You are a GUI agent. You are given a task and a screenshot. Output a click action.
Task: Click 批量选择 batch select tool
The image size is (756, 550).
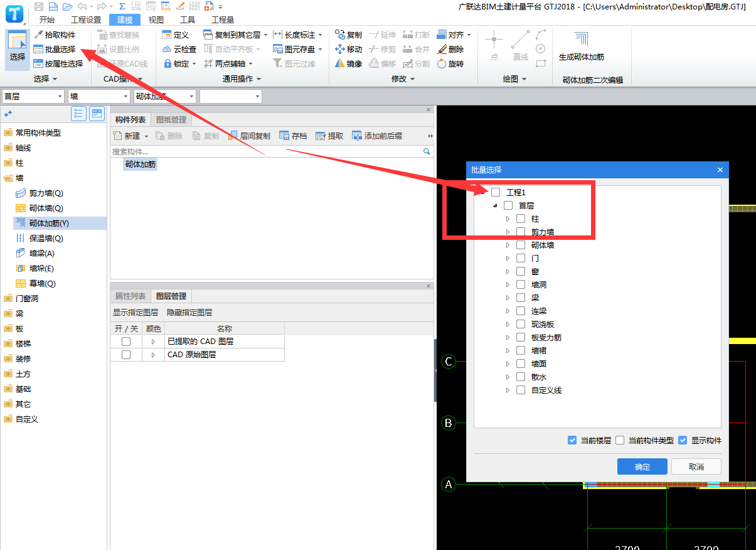coord(55,49)
